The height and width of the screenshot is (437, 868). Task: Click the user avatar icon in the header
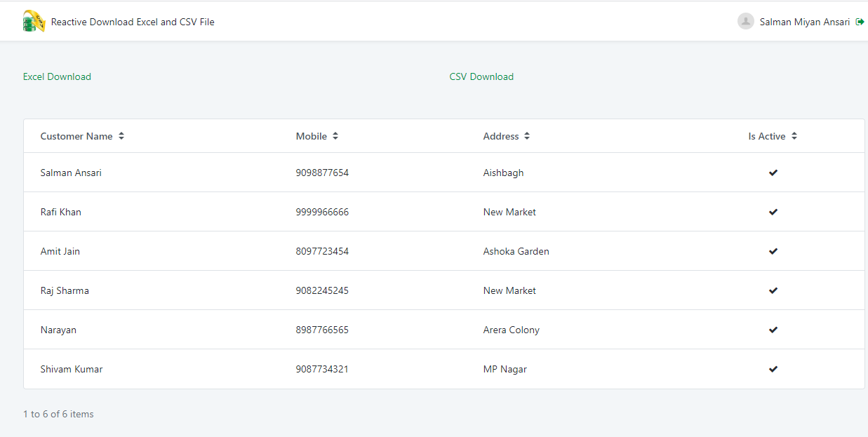(745, 21)
